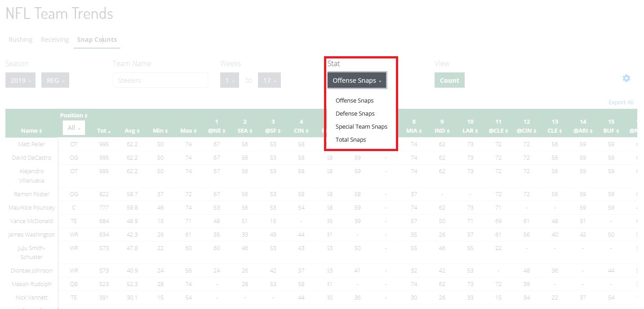Open the REG season type dropdown
Viewport: 644px width, 309px height.
55,80
